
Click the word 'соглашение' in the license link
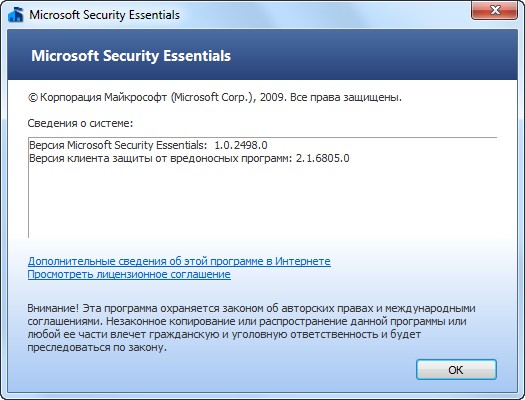click(x=201, y=274)
